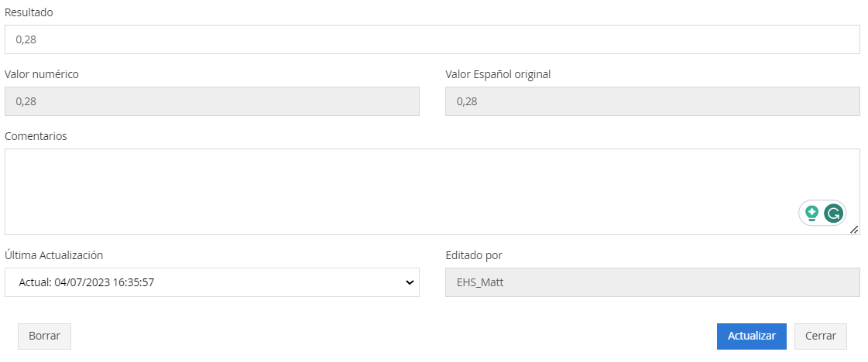Open the Última Actualización date dropdown
The height and width of the screenshot is (362, 868).
(x=212, y=282)
